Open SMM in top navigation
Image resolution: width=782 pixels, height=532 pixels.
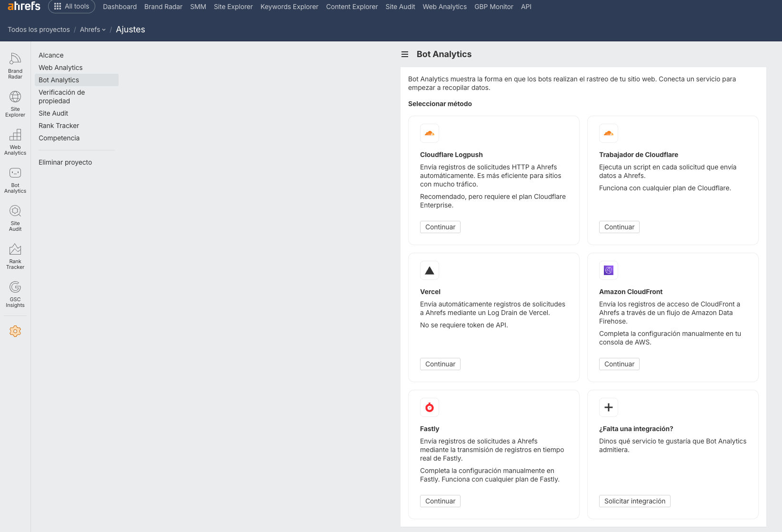click(x=198, y=7)
